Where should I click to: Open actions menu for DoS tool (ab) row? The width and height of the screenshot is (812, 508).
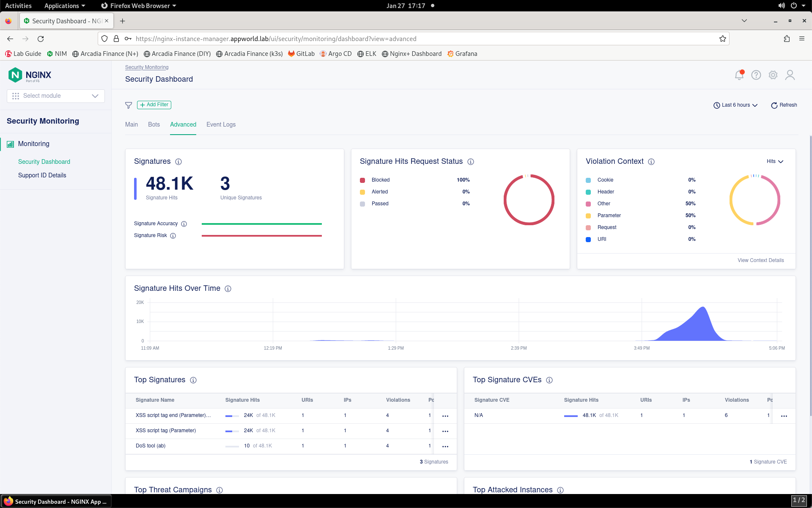(x=445, y=447)
